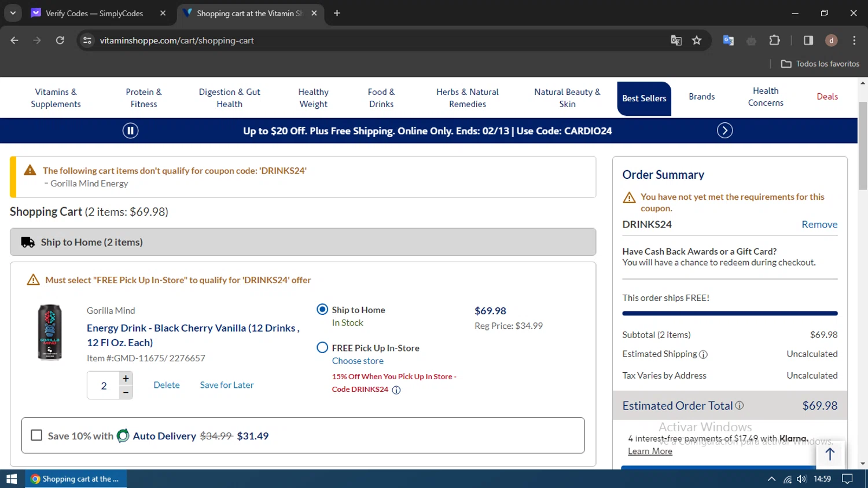Open a new browser tab
The image size is (868, 488).
[x=337, y=13]
